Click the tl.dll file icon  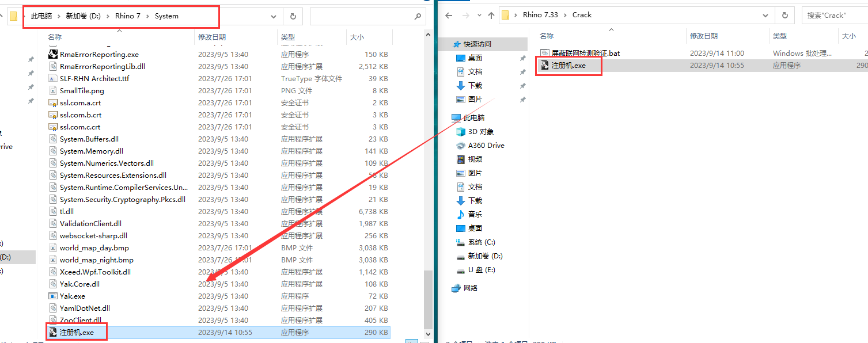(x=53, y=212)
